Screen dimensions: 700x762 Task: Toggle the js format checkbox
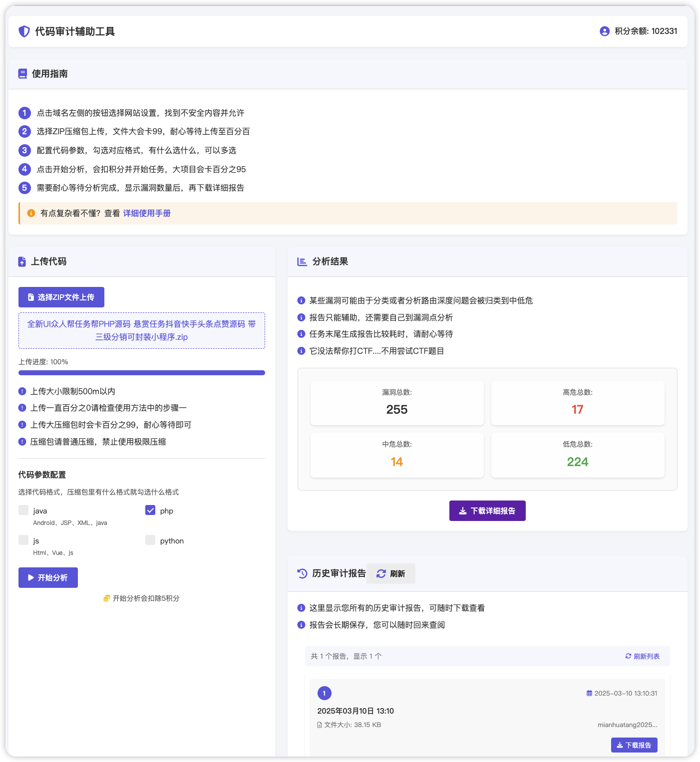pyautogui.click(x=23, y=540)
